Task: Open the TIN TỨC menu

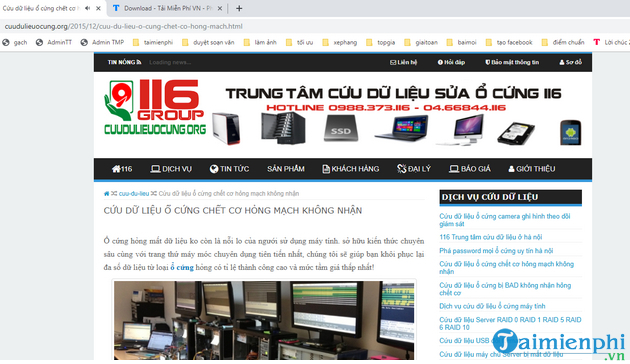Action: [229, 169]
